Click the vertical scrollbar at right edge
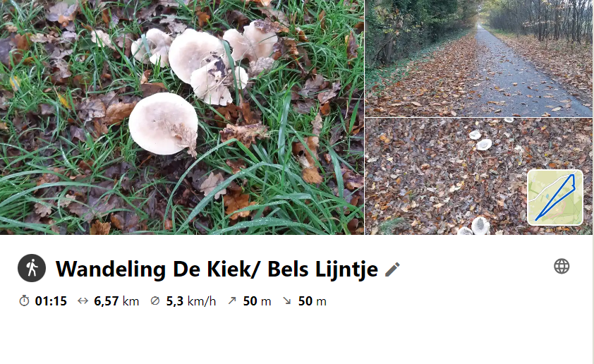Image resolution: width=594 pixels, height=364 pixels. pyautogui.click(x=593, y=182)
